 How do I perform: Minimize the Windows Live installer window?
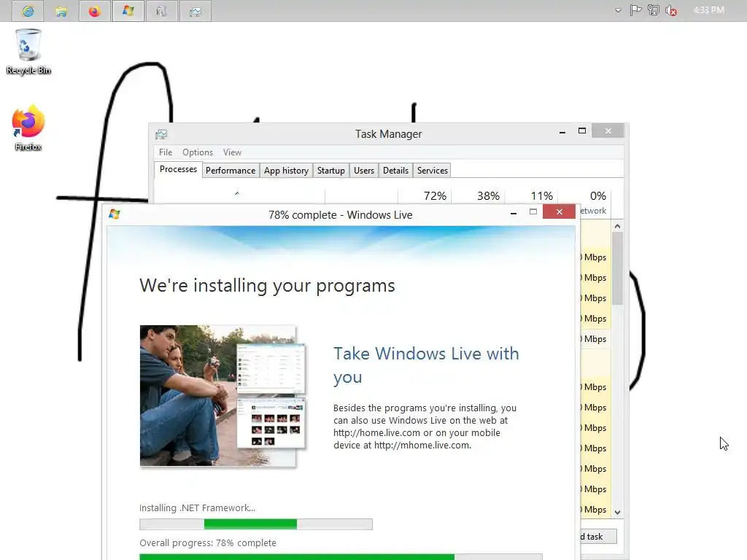513,212
